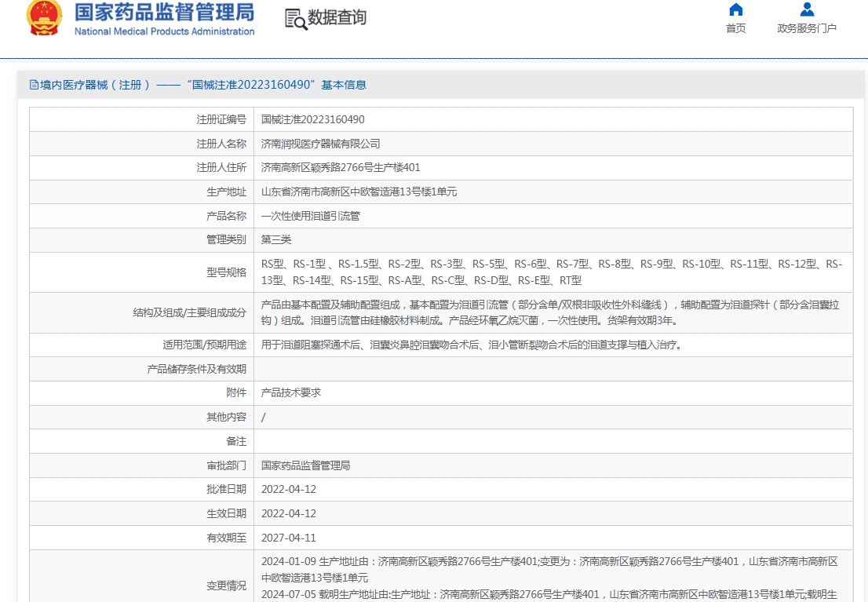Click the 生产地址 label
Viewport: 868px width, 602px height.
(226, 192)
